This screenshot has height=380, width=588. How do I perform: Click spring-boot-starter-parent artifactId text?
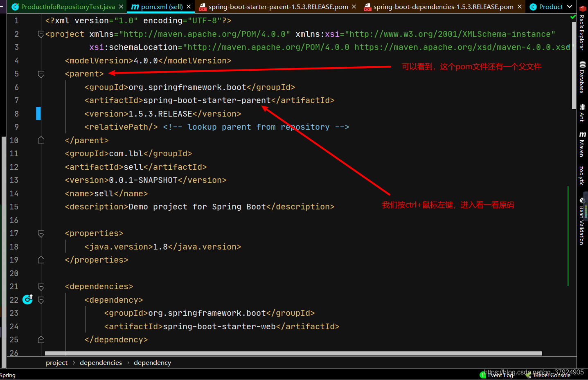click(x=207, y=101)
